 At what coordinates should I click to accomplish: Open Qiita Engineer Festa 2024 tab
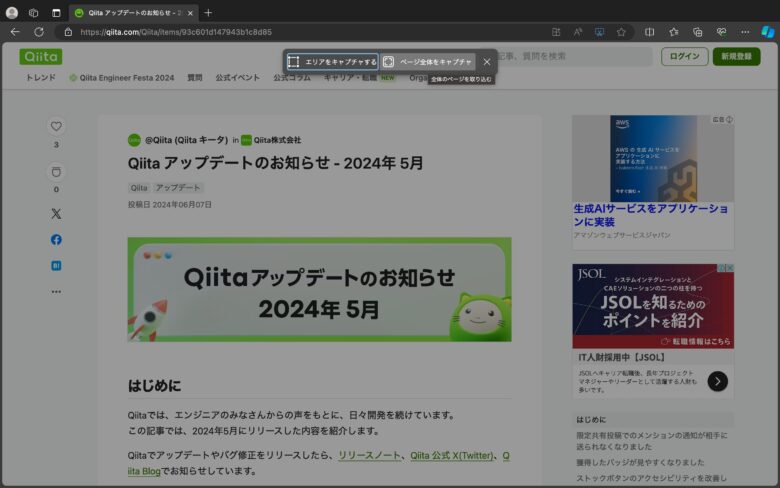click(122, 78)
